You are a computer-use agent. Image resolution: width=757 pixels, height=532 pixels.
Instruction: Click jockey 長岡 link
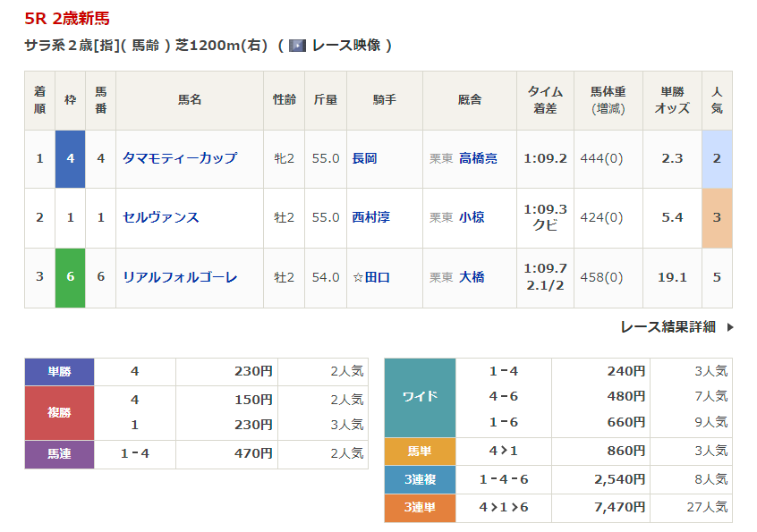coord(364,158)
